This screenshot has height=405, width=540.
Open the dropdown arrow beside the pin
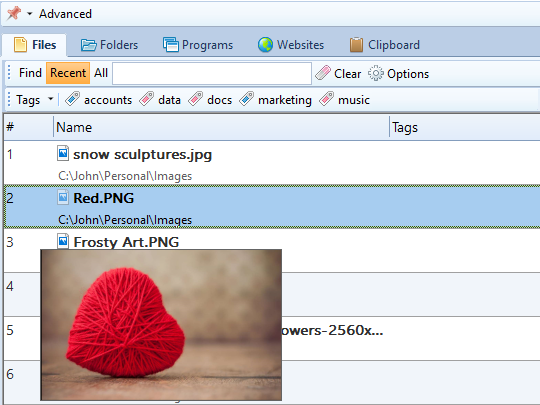[x=30, y=14]
